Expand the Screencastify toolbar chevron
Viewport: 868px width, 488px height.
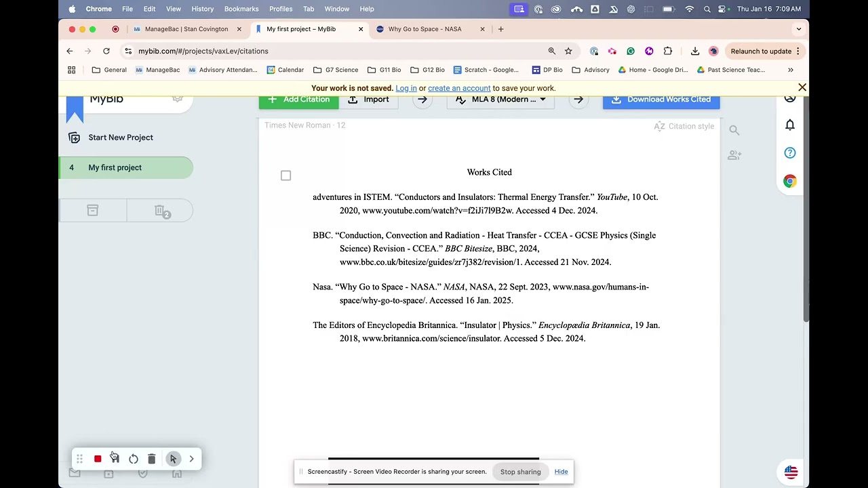point(191,459)
